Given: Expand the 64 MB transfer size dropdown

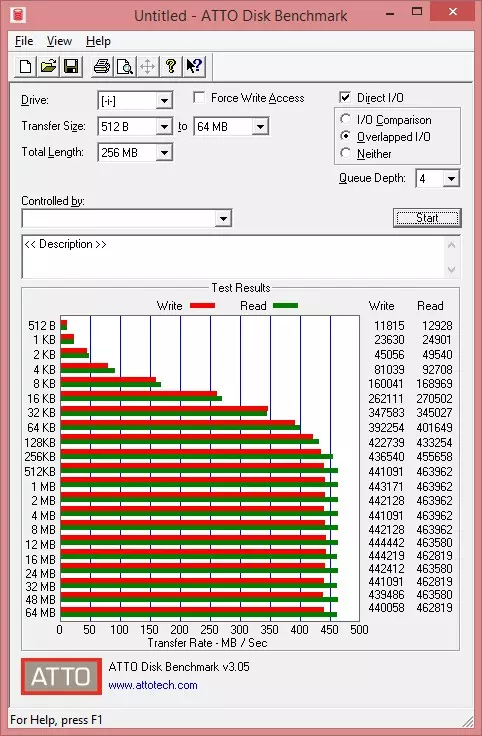Looking at the screenshot, I should (260, 127).
